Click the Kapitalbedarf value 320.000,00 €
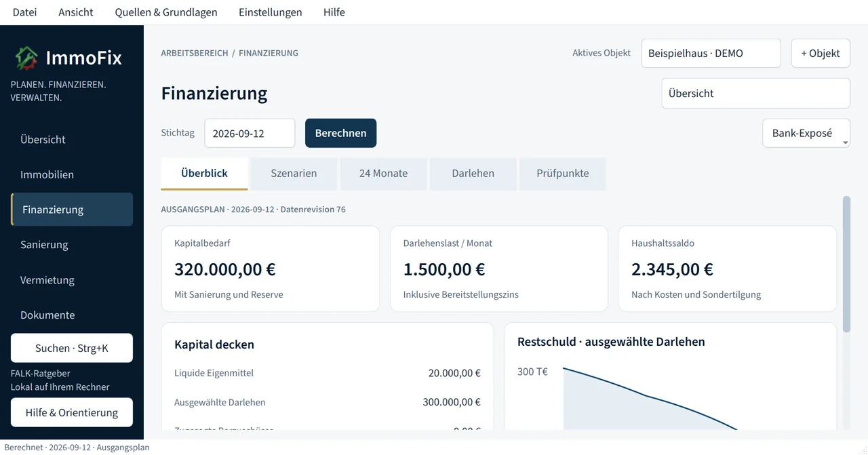This screenshot has width=868, height=455. 225,269
